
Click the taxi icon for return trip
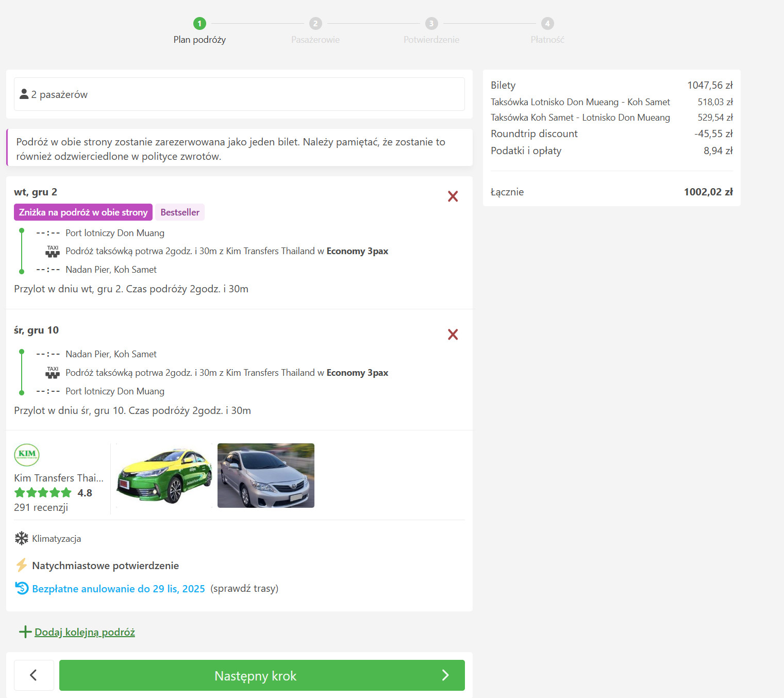(x=53, y=373)
